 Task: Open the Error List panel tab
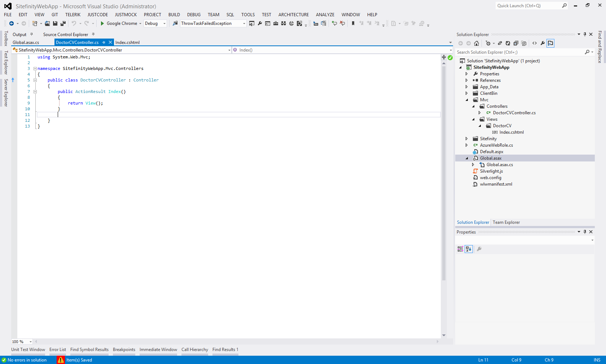(x=58, y=350)
